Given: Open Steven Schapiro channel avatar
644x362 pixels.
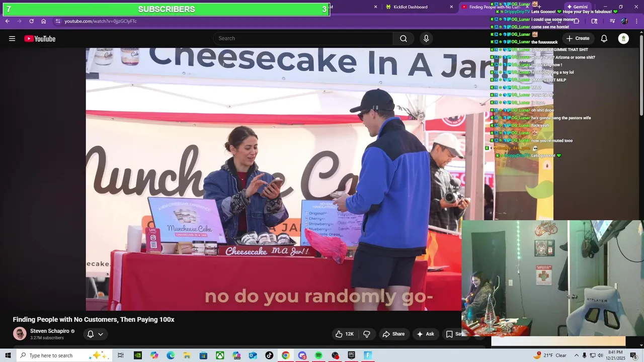Looking at the screenshot, I should click(20, 334).
